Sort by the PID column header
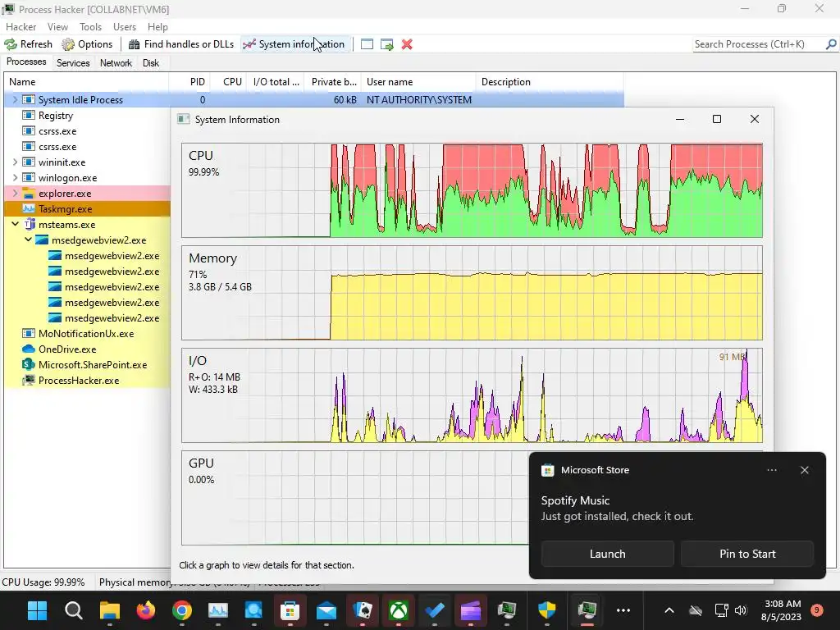This screenshot has height=630, width=840. [x=189, y=82]
